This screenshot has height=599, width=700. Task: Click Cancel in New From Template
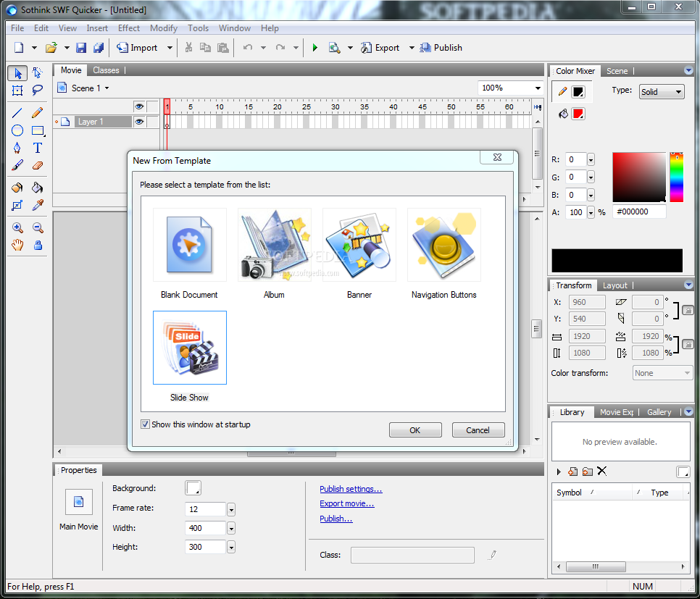coord(478,430)
